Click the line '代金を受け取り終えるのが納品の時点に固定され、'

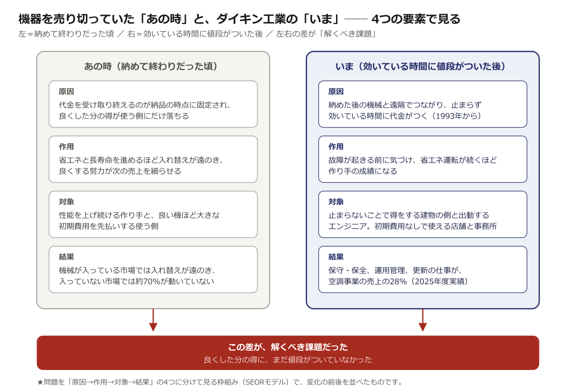tap(145, 104)
